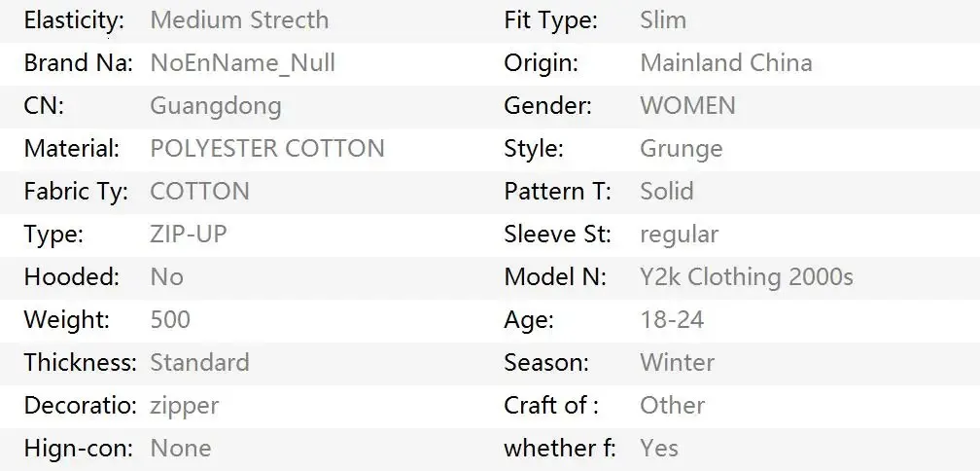Click the 'POLYESTER COTTON' material value

(267, 149)
